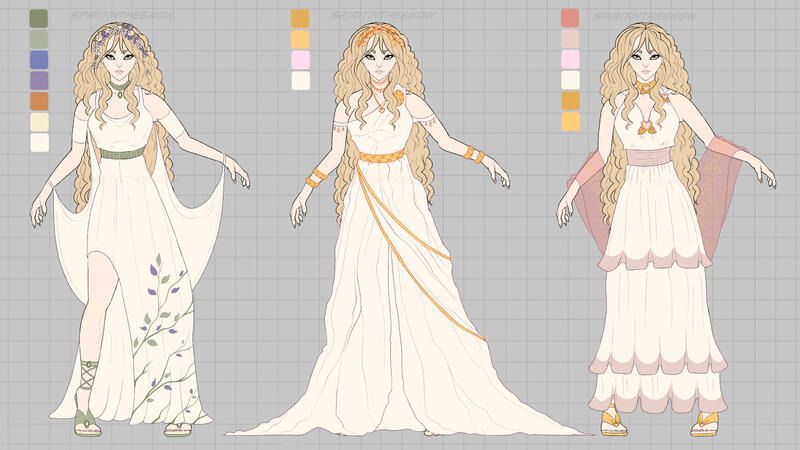The image size is (800, 450).
Task: Select the pale pink swatch in middle palette
Action: click(300, 60)
